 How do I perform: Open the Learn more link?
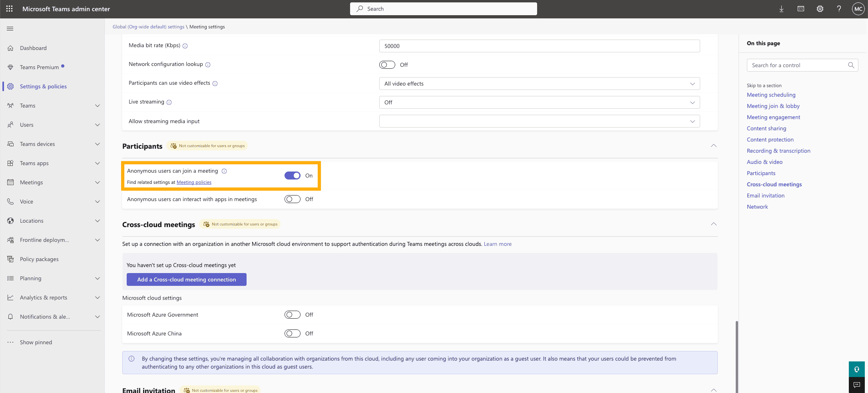[x=498, y=244]
